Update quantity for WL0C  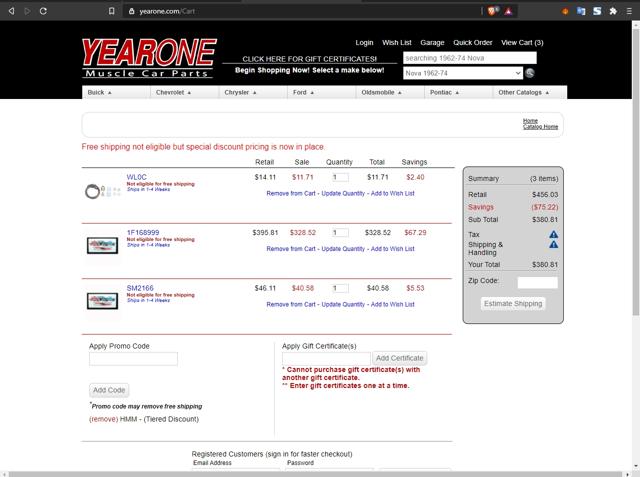(x=343, y=193)
